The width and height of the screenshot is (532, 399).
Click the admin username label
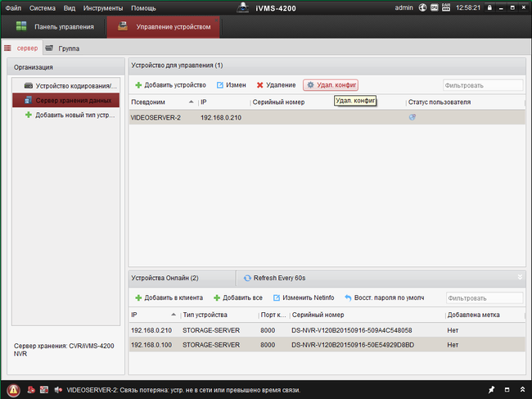click(404, 7)
